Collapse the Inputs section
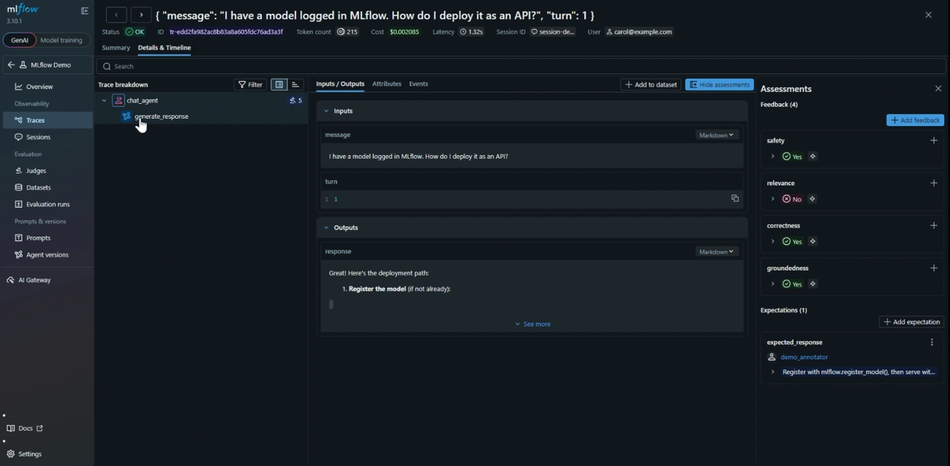This screenshot has width=950, height=466. coord(326,111)
